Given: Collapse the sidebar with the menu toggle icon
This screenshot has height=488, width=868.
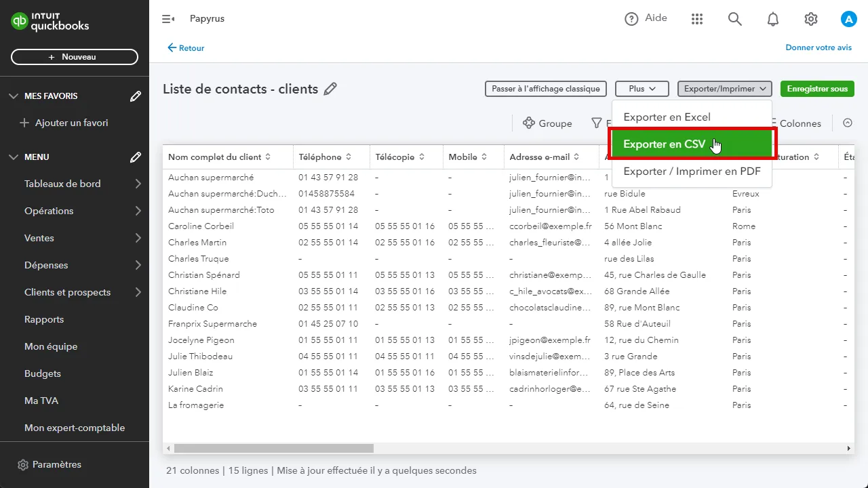Looking at the screenshot, I should pyautogui.click(x=168, y=19).
